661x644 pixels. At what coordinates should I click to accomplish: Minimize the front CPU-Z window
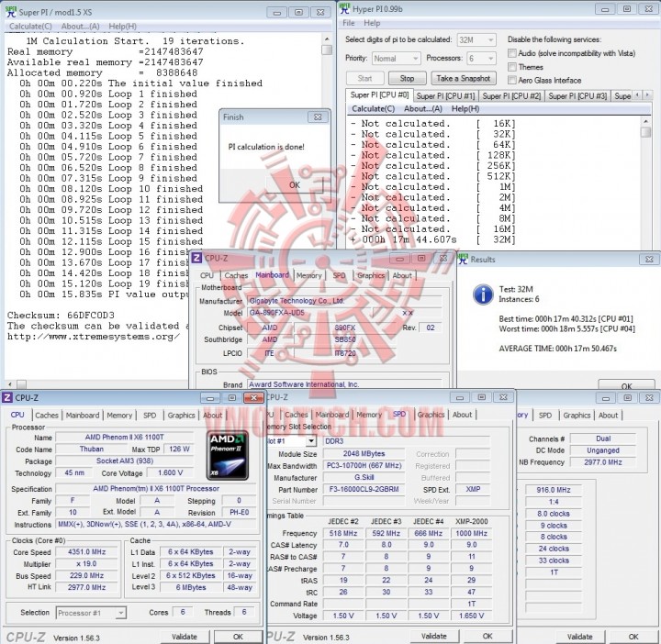[x=210, y=397]
